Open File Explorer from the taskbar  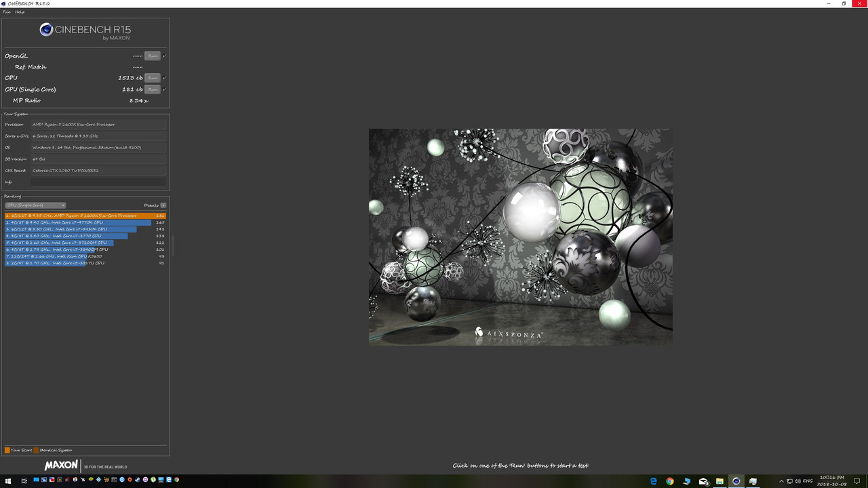coord(719,481)
